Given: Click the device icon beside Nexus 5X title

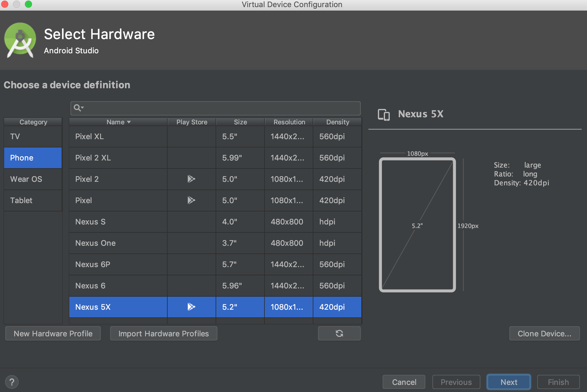Looking at the screenshot, I should point(384,115).
